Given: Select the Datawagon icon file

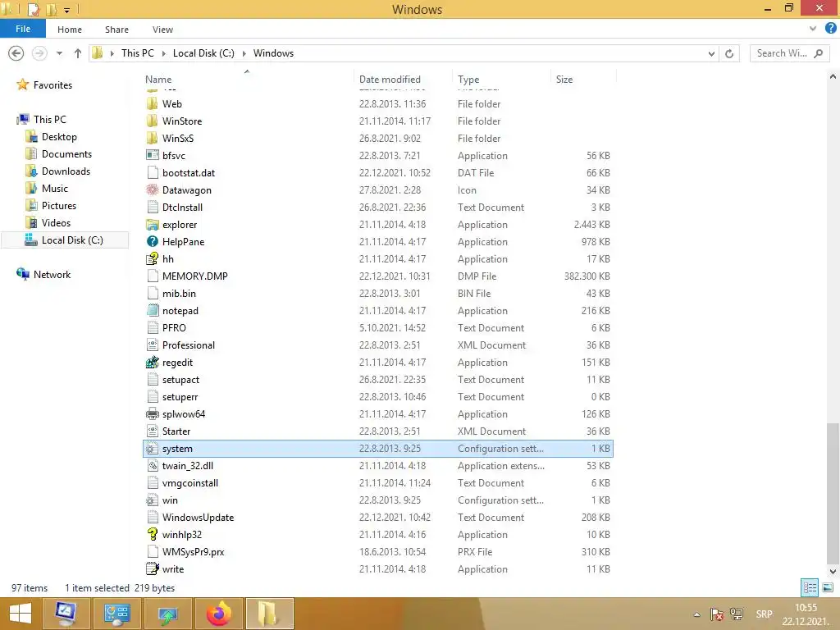Looking at the screenshot, I should click(x=153, y=189).
